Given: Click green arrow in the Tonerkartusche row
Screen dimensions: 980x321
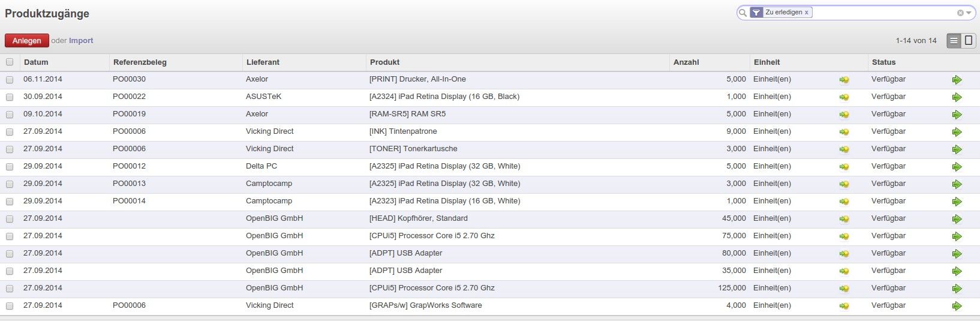Looking at the screenshot, I should [x=957, y=149].
